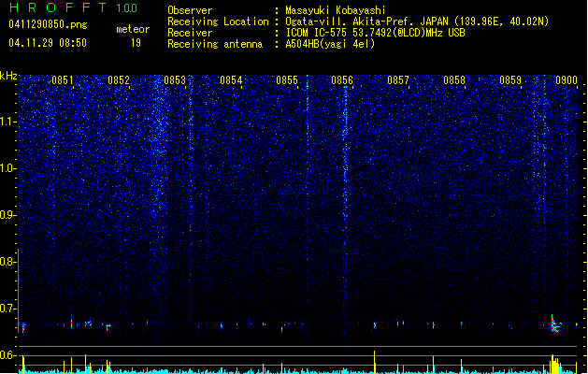Click the 0.9 frequency axis label

point(8,215)
